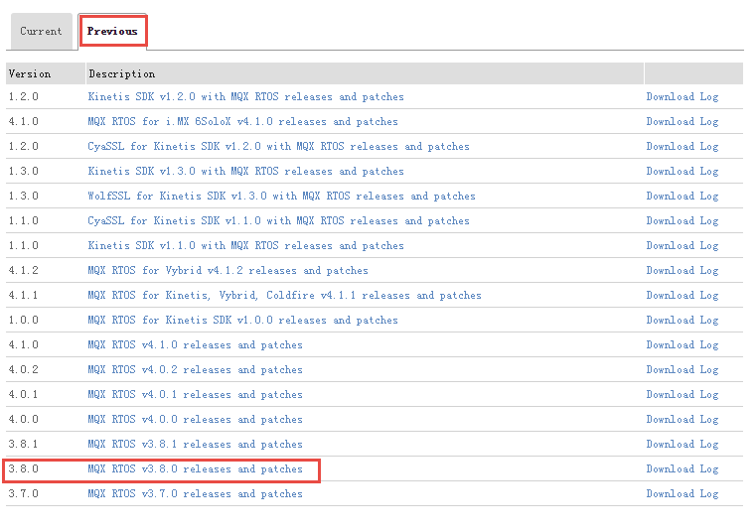This screenshot has height=532, width=756.
Task: Click Download Log for MQX RTOS v4.0.1 row
Action: [682, 395]
